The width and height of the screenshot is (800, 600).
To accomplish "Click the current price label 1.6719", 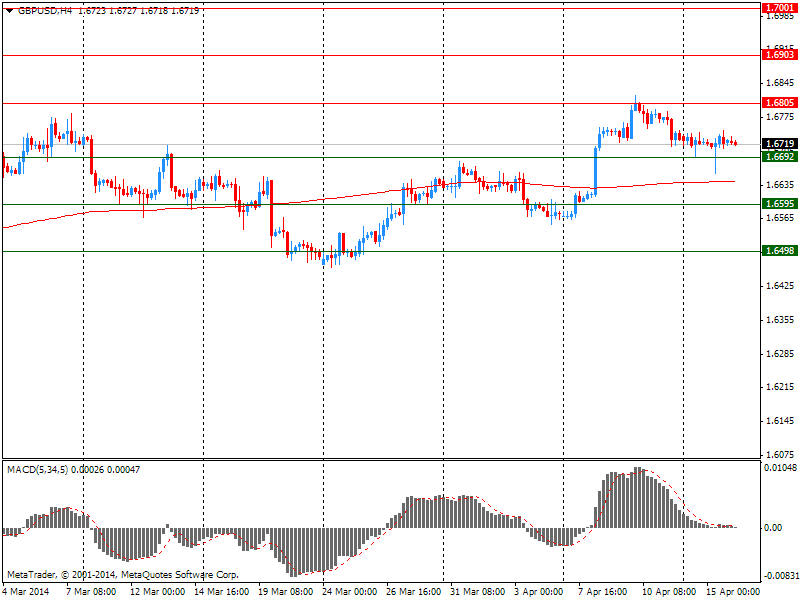I will [779, 144].
